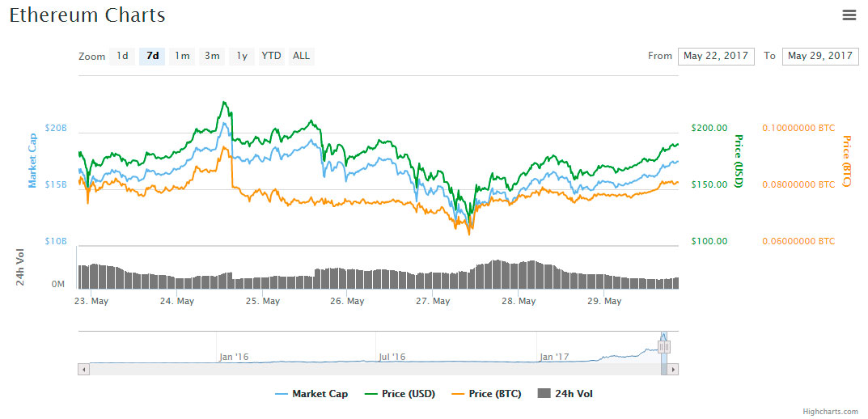Screen dimensions: 868x419
Task: Select YTD zoom range
Action: pos(271,56)
